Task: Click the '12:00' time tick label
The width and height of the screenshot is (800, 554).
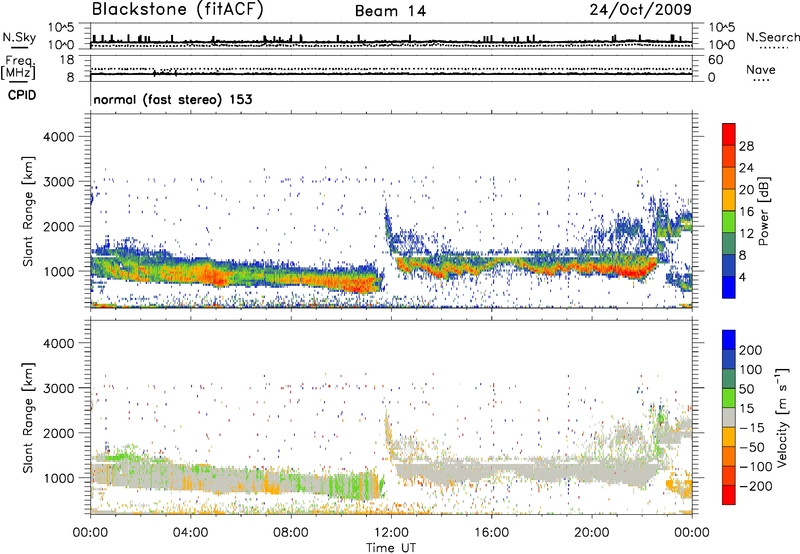Action: pos(391,533)
